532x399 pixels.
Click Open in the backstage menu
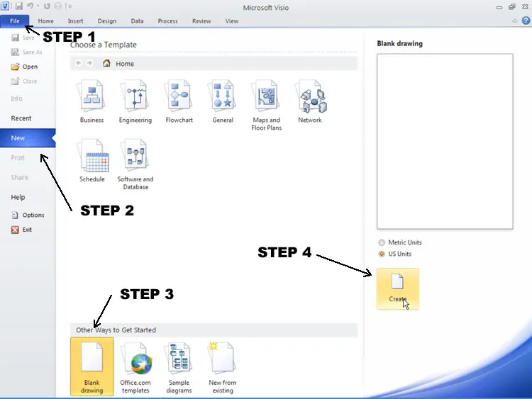click(x=24, y=67)
